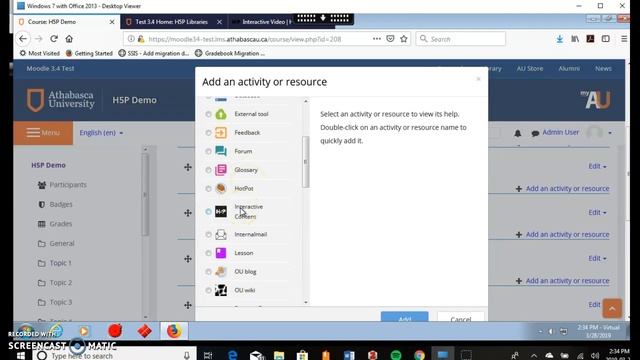Click the H5P Interactive Content icon

pyautogui.click(x=221, y=211)
